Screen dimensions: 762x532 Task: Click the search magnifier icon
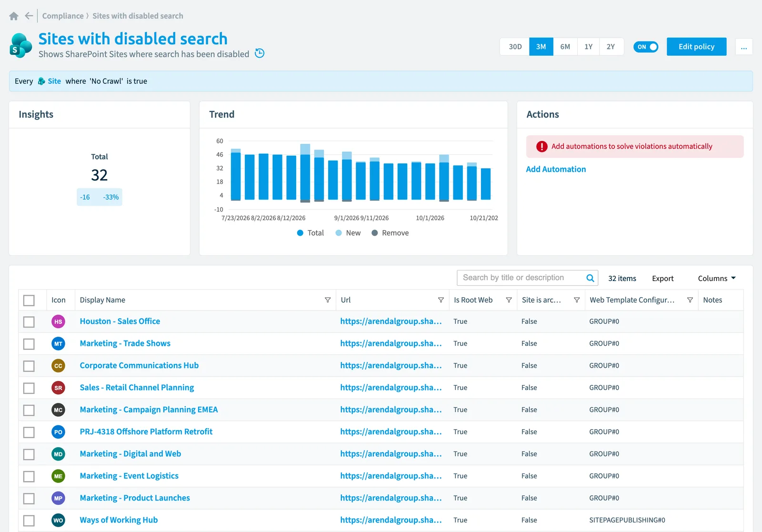click(590, 278)
